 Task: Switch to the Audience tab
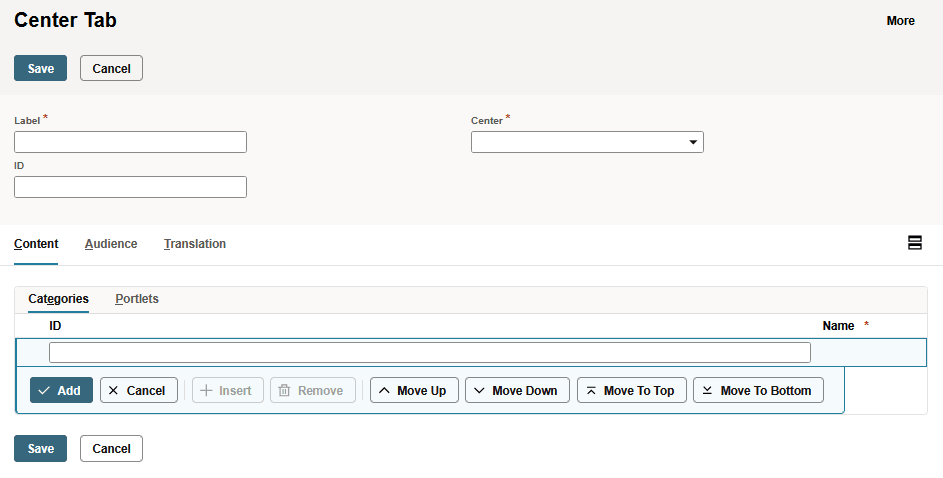pos(111,244)
